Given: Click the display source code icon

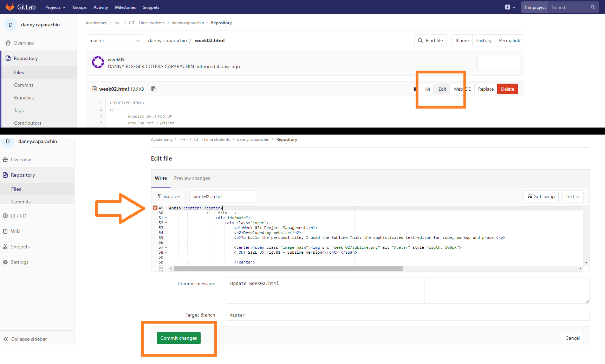Looking at the screenshot, I should (x=428, y=89).
